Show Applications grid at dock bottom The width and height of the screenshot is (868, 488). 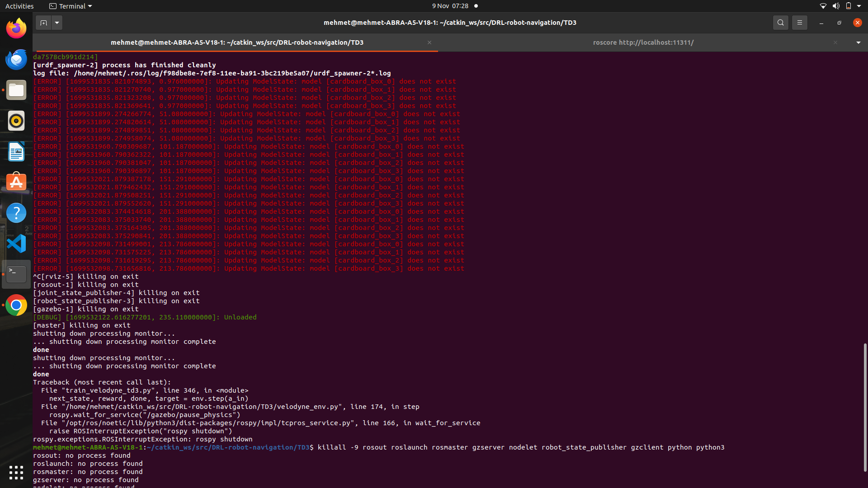coord(16,472)
